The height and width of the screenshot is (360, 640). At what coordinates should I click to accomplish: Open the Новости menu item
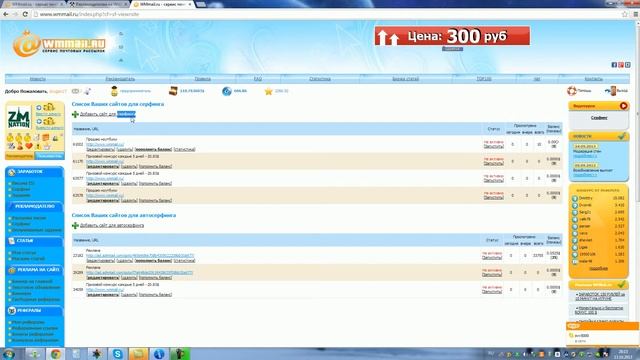[x=38, y=79]
